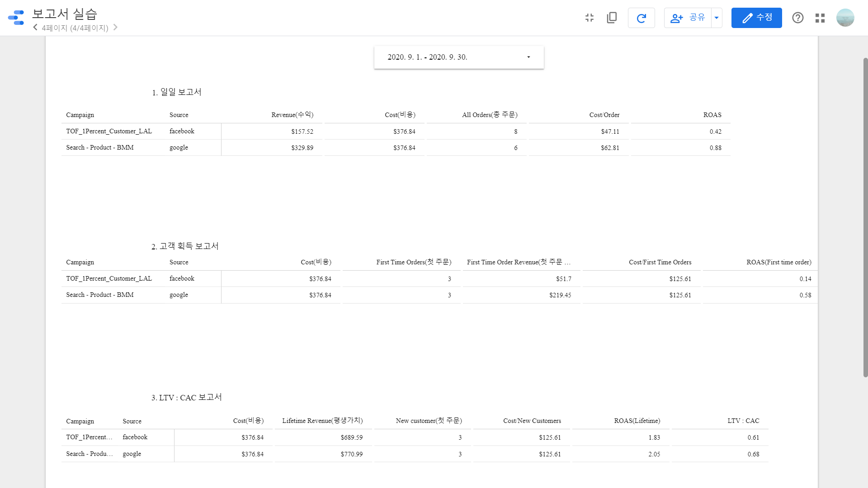Go to previous page with left chevron
Viewport: 868px width, 488px height.
click(35, 28)
